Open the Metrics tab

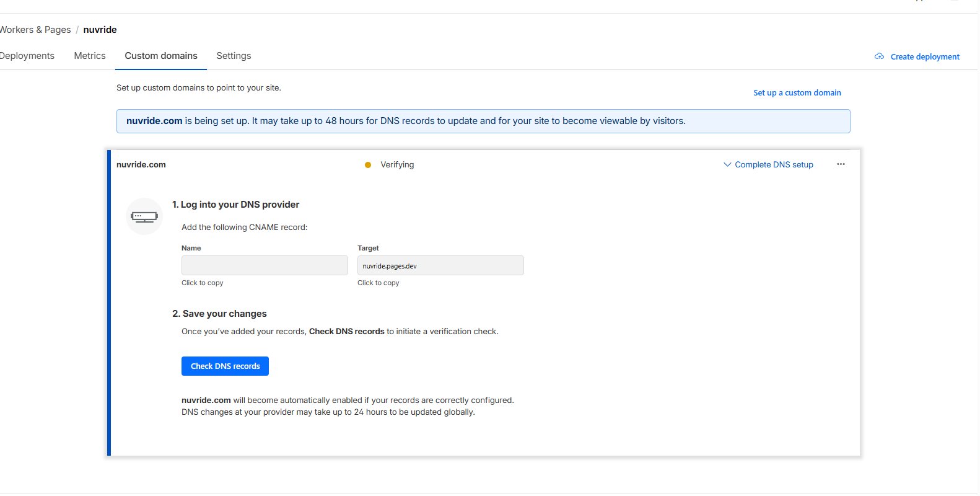pyautogui.click(x=90, y=56)
